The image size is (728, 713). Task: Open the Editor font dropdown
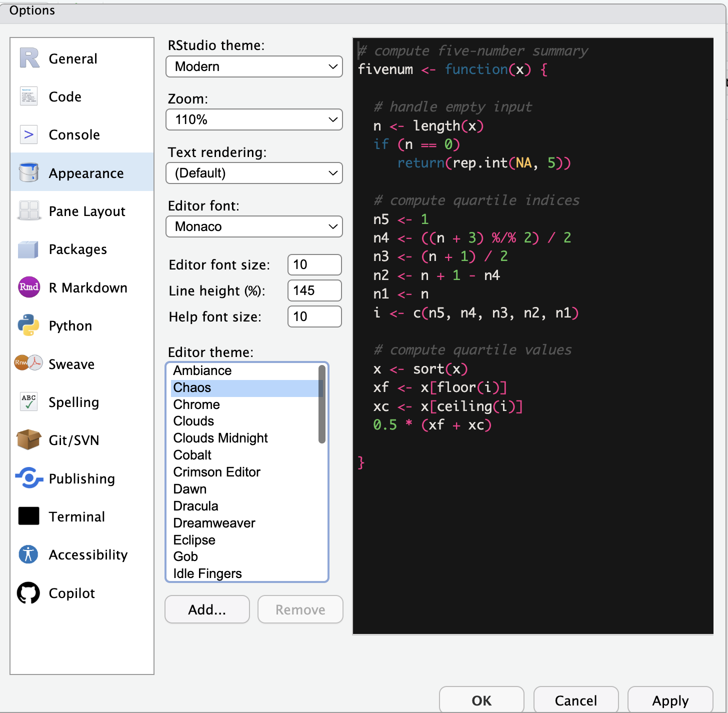[253, 226]
